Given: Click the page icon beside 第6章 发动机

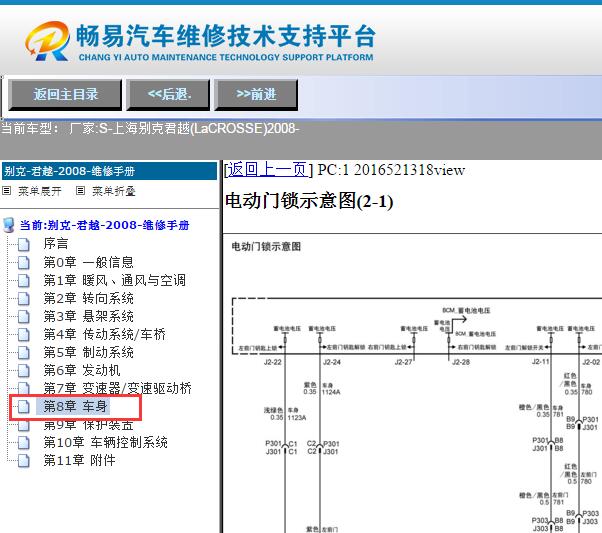Looking at the screenshot, I should [x=24, y=371].
